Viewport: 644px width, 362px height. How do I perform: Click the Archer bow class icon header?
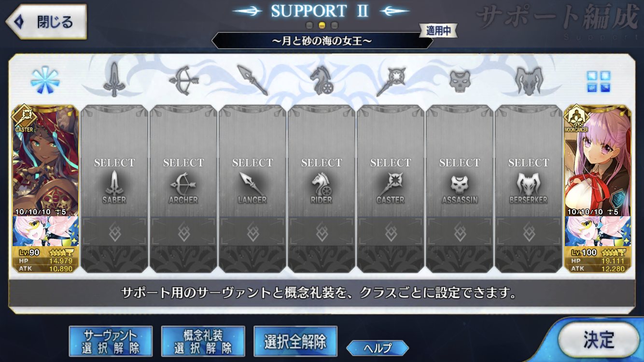pyautogui.click(x=183, y=80)
